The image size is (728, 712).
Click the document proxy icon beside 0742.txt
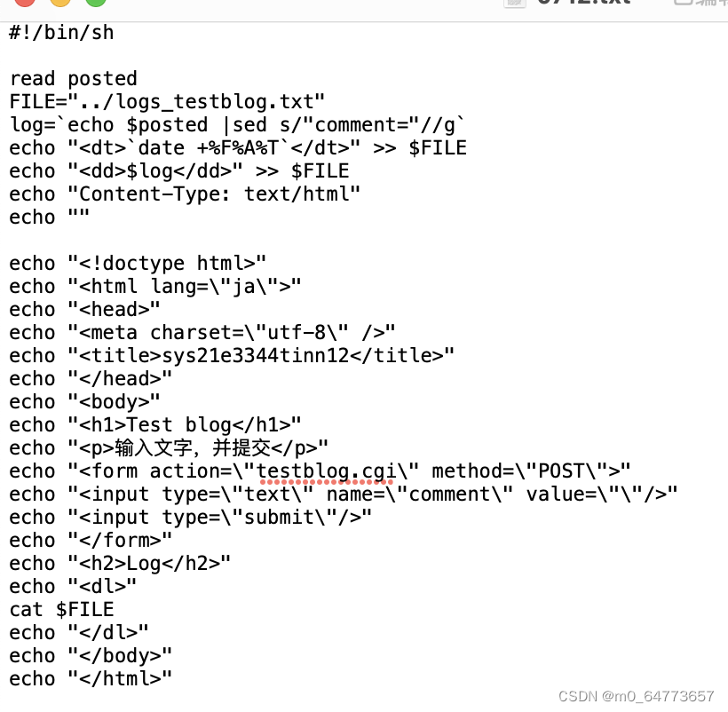tap(514, 4)
